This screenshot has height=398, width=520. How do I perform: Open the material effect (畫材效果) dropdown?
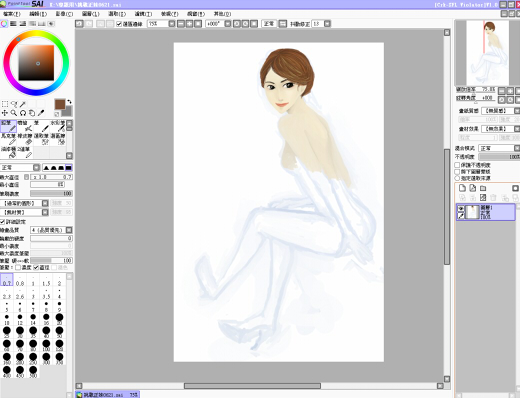click(517, 129)
